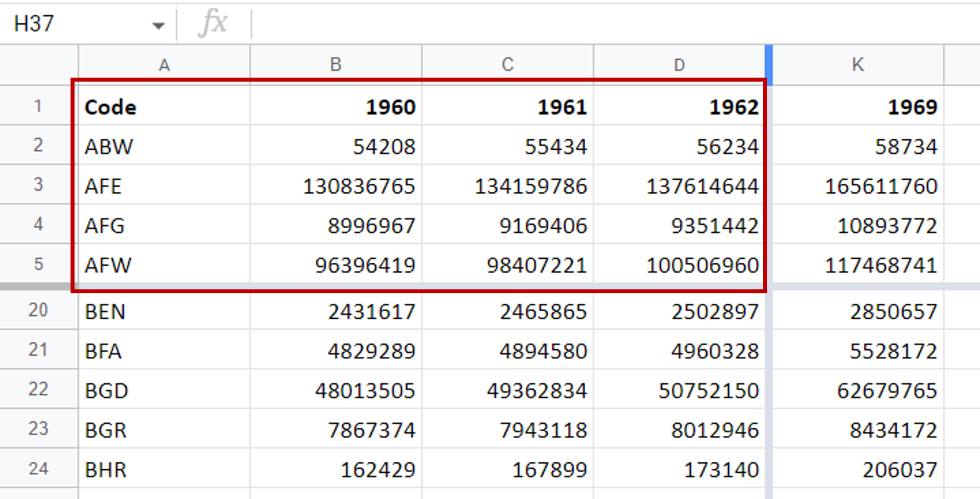Screen dimensions: 980x499
Task: Click the Code header cell
Action: [164, 106]
